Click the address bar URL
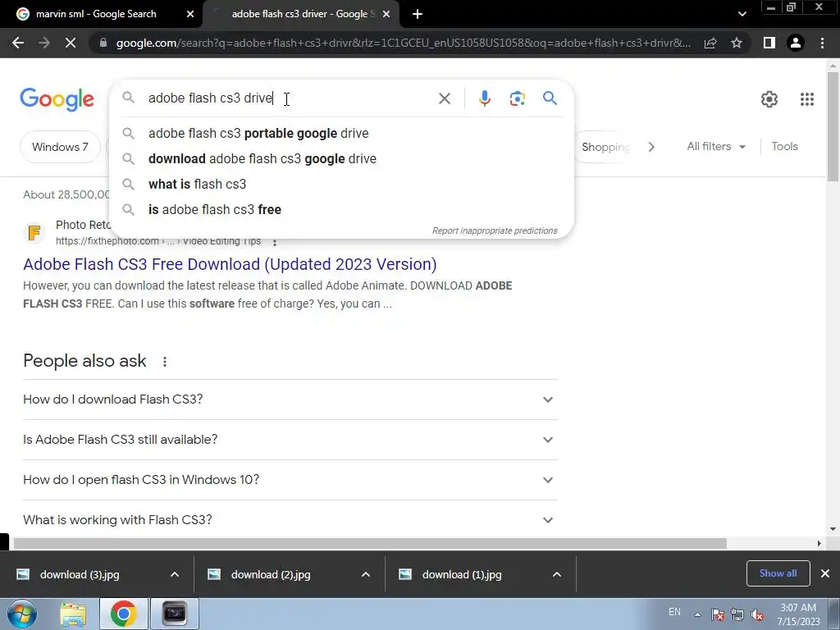840x630 pixels. click(403, 43)
